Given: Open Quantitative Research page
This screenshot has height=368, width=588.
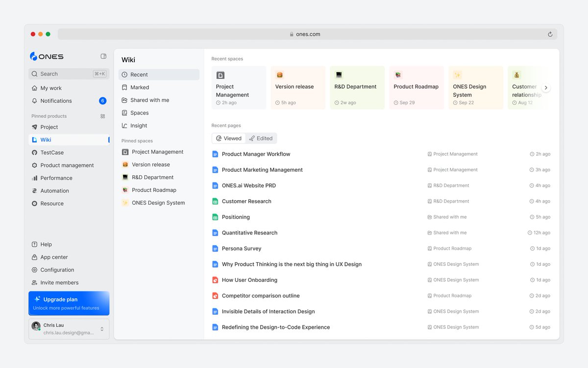Looking at the screenshot, I should [x=249, y=233].
